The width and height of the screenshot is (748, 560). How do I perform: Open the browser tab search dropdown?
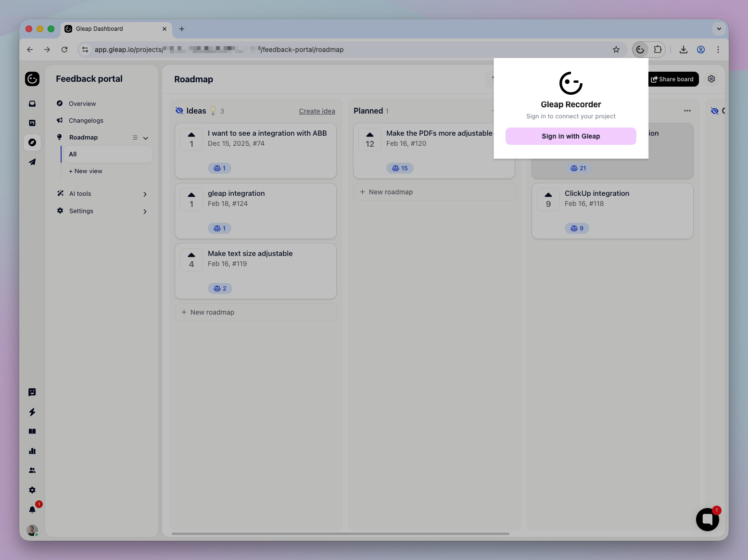click(x=719, y=29)
